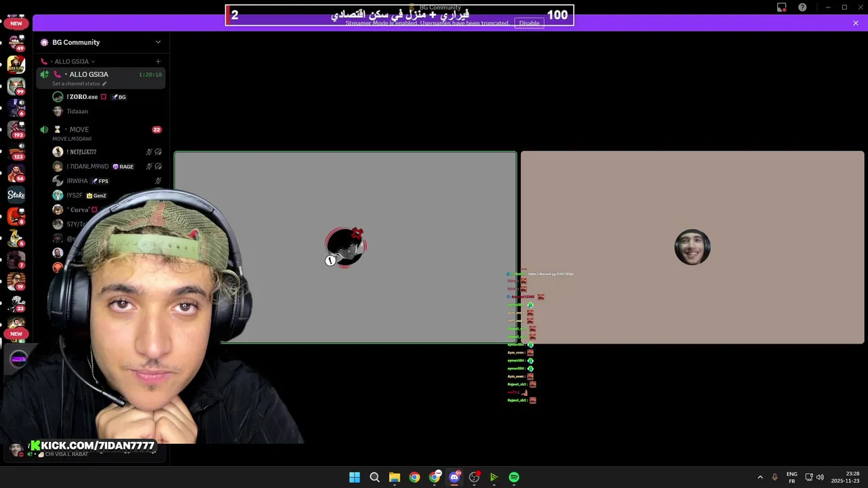
Task: Open the Stake server icon
Action: point(16,195)
